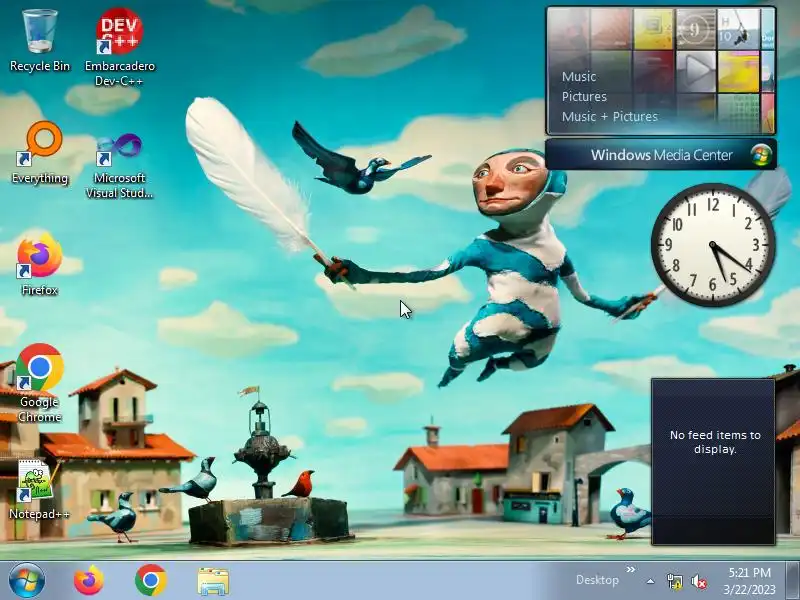Click the network status tray icon
This screenshot has height=600, width=800.
coord(674,581)
